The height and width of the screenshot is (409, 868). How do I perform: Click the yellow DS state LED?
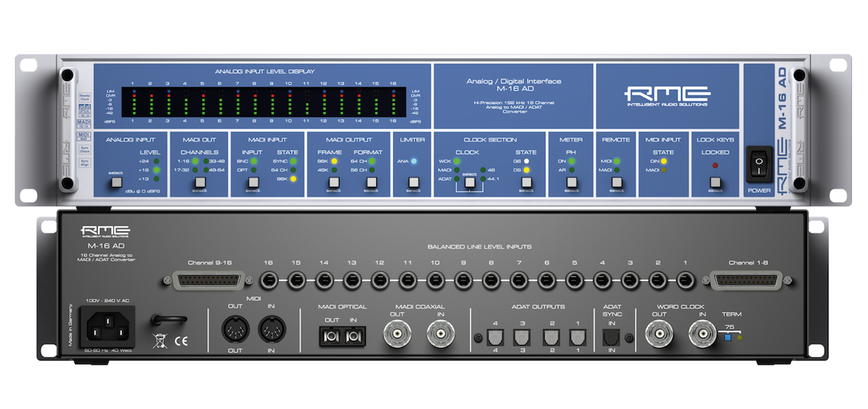pyautogui.click(x=526, y=170)
